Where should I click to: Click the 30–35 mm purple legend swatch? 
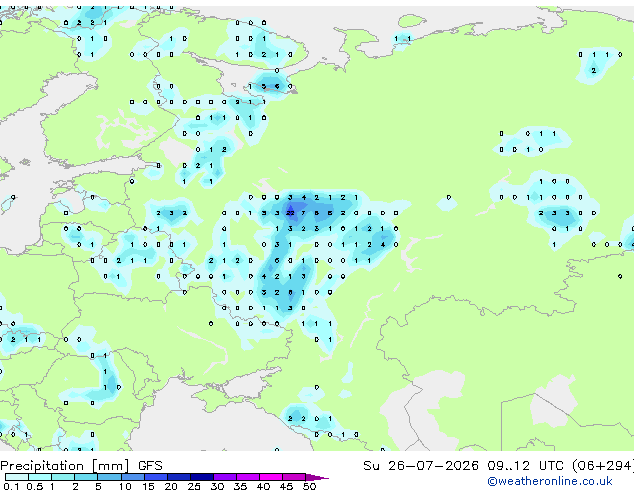[224, 477]
